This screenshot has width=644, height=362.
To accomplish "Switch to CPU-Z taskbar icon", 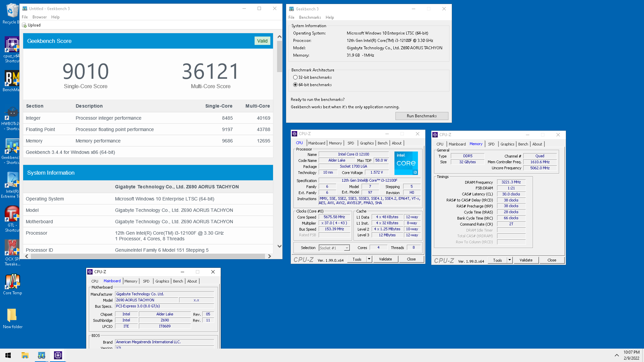I will click(x=58, y=355).
